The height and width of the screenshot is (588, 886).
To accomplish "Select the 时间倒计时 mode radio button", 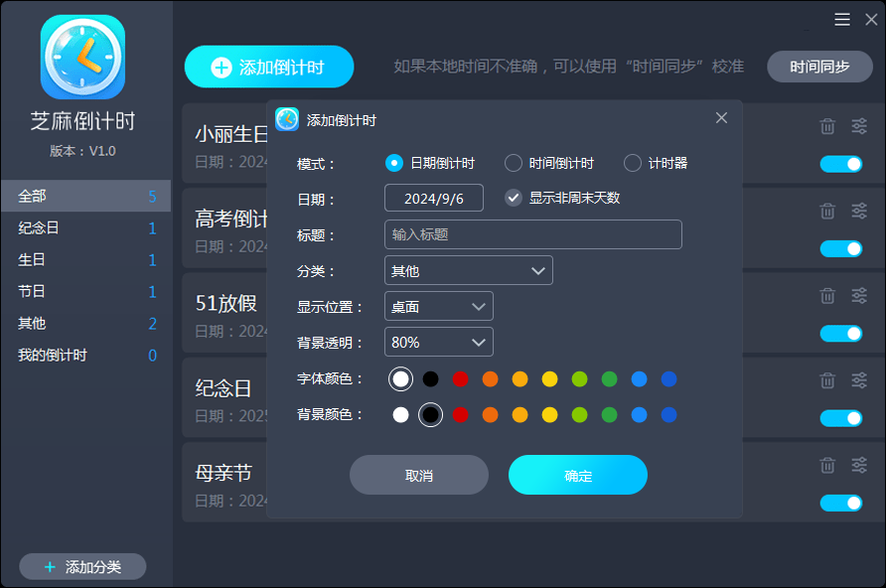I will click(x=514, y=163).
